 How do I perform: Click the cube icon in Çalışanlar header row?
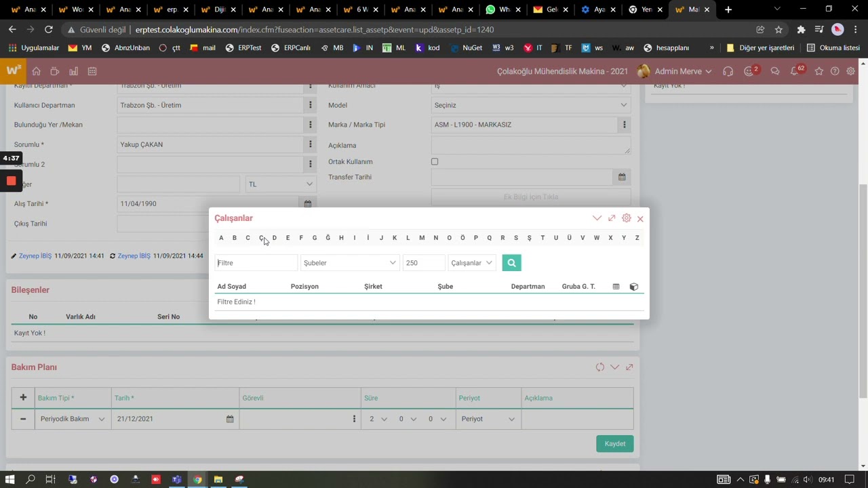634,287
